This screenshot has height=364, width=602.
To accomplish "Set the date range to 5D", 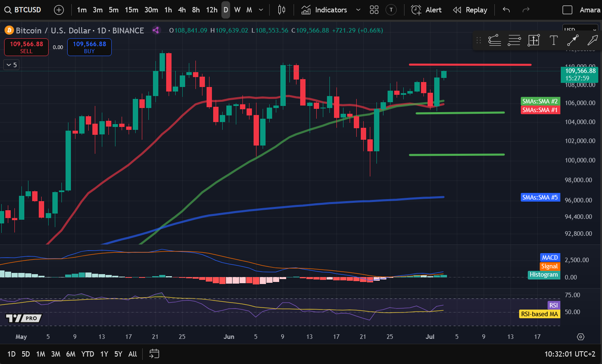I will point(26,354).
